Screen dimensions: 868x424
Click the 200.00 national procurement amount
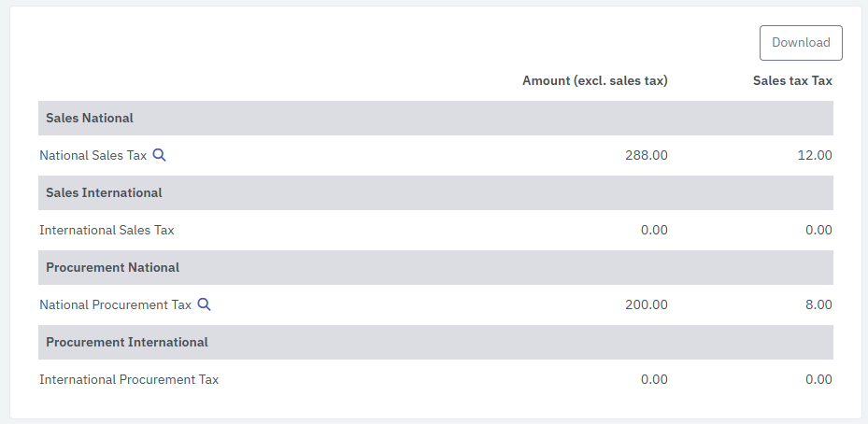click(x=647, y=305)
